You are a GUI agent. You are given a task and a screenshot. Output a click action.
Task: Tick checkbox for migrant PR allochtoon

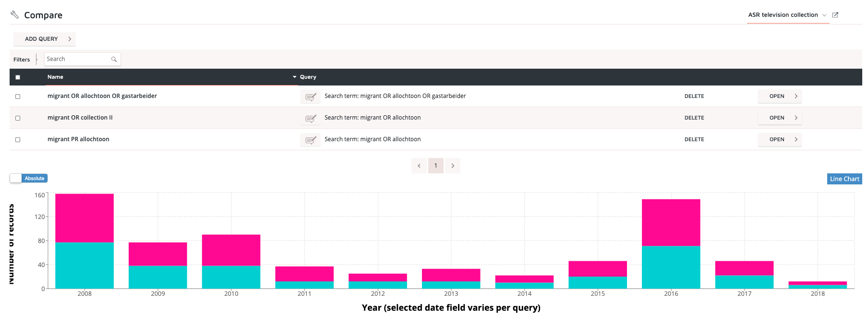(x=18, y=140)
